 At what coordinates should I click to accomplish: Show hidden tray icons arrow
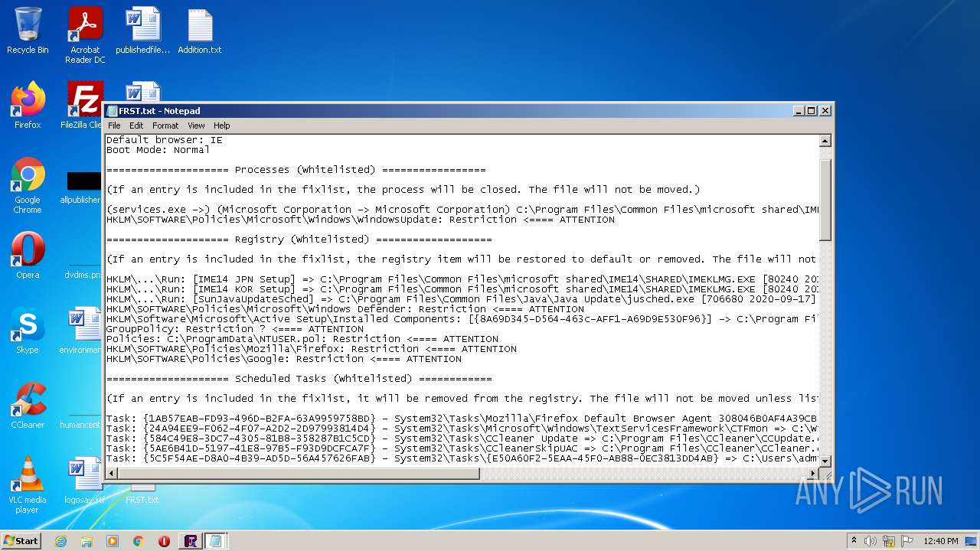coord(854,541)
